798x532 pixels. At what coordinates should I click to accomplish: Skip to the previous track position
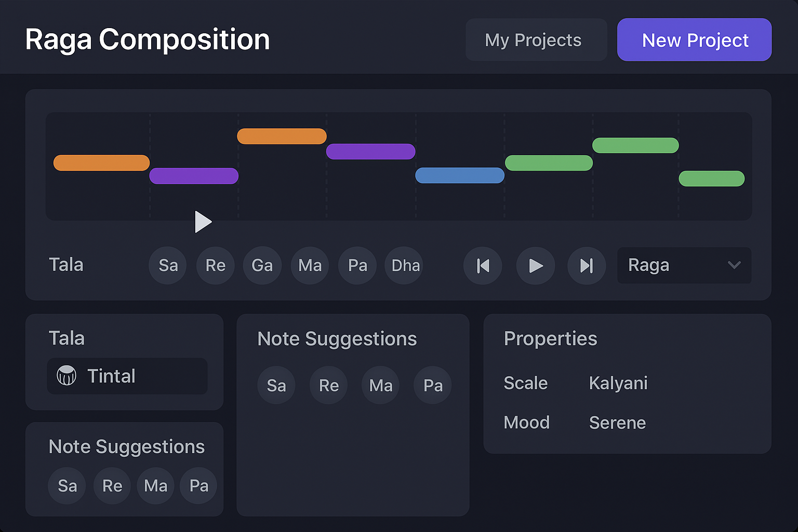click(x=483, y=265)
